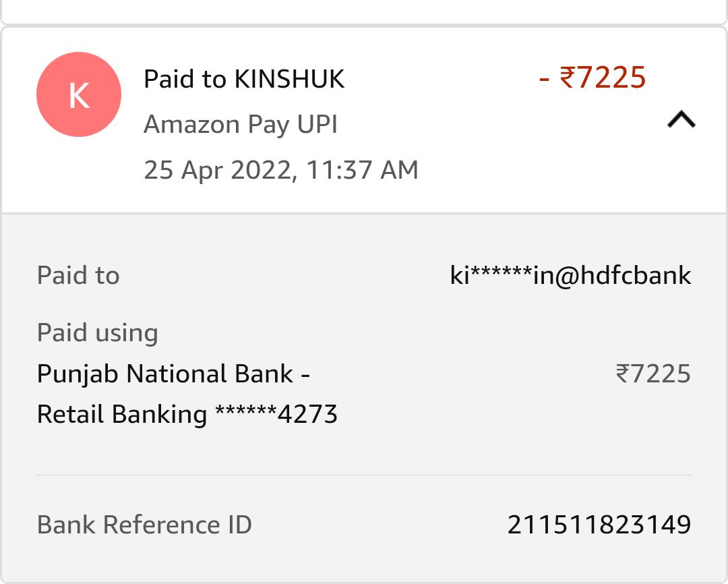
Task: Click the Bank Reference ID label
Action: point(144,525)
